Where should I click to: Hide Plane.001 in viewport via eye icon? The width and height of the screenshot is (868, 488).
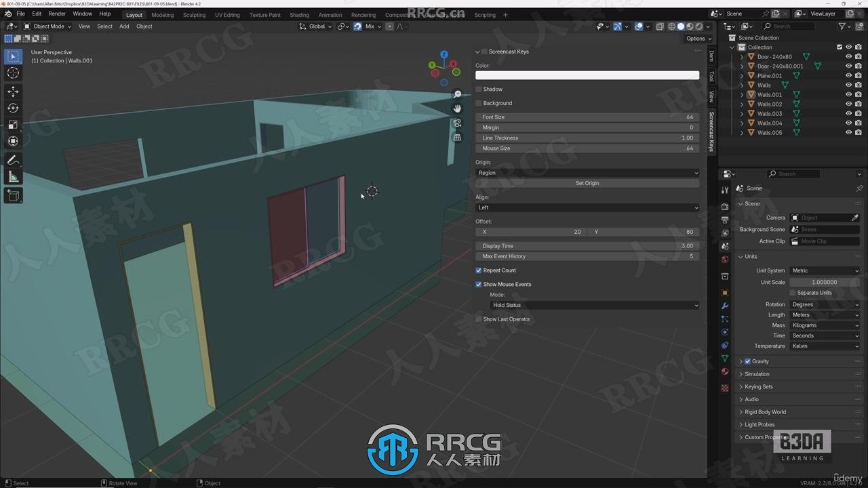click(848, 76)
